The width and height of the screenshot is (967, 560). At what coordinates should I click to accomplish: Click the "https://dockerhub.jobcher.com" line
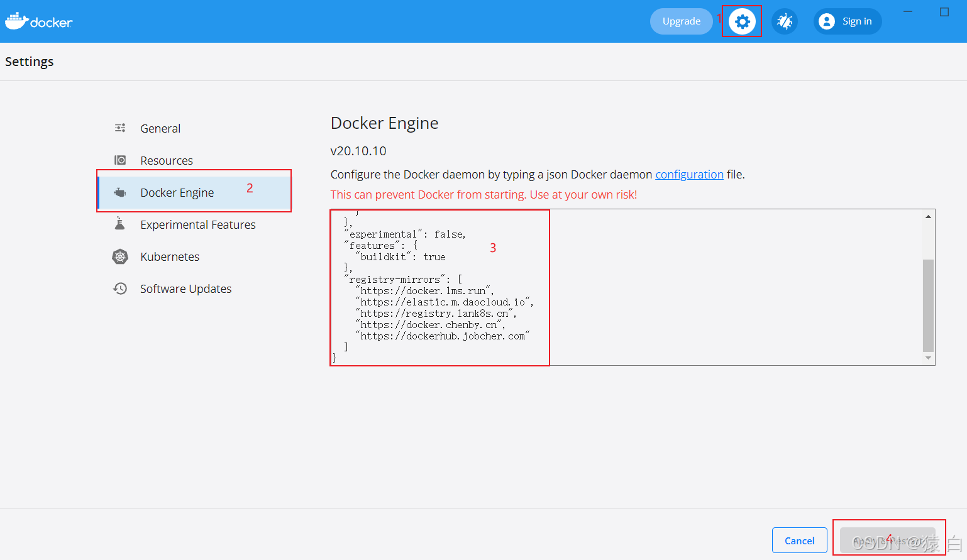pyautogui.click(x=442, y=336)
